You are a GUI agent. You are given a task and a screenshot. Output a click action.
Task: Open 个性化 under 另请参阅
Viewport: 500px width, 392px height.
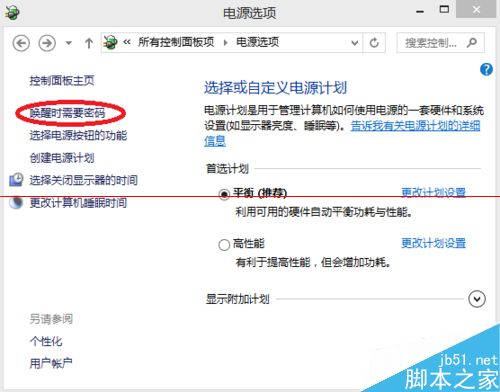click(x=46, y=341)
